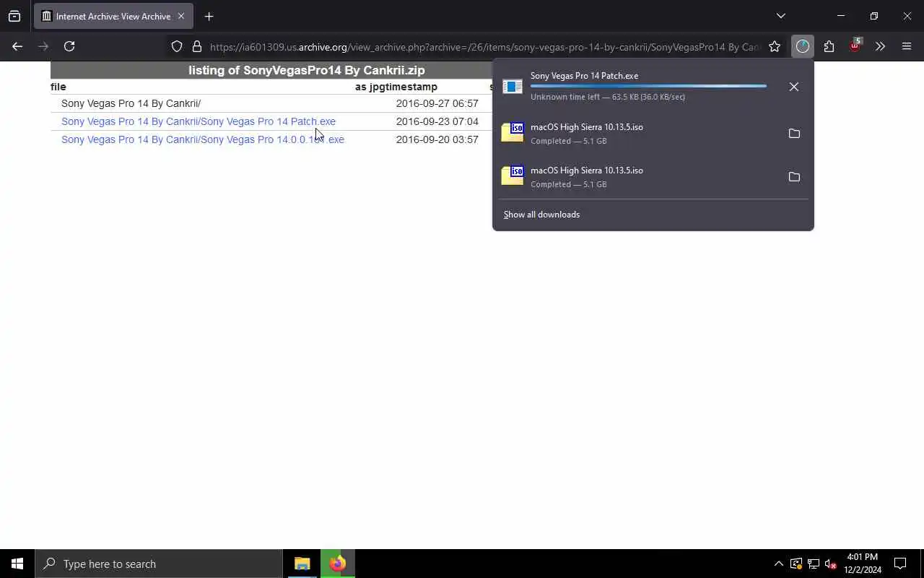Screen dimensions: 924x578
Task: Open File Explorer from taskbar
Action: point(302,564)
